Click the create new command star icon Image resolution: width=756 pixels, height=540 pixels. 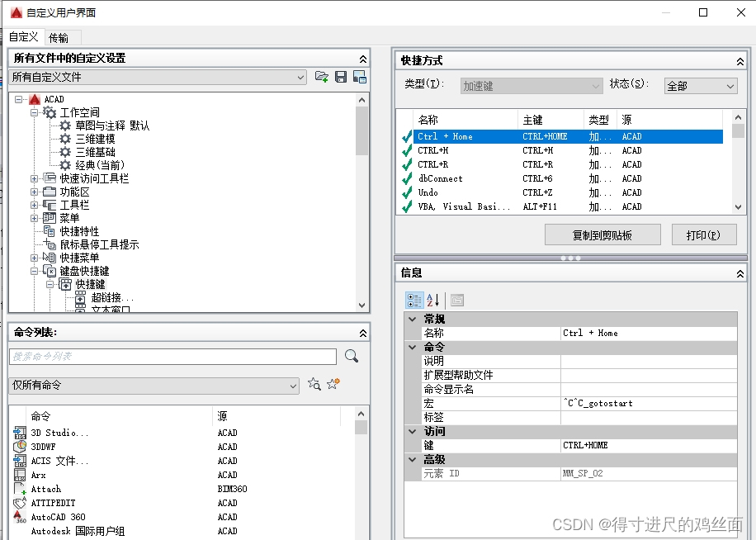(x=333, y=384)
